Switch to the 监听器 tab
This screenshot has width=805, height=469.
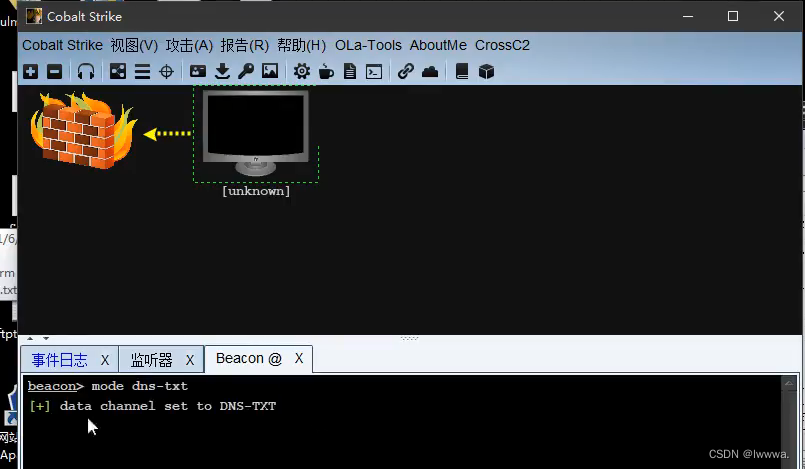tap(151, 360)
